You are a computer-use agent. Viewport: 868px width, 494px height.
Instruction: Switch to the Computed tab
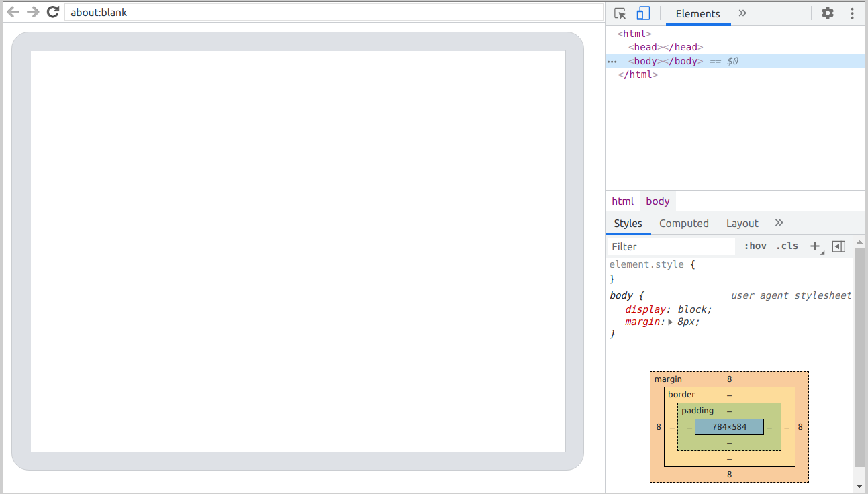[683, 224]
